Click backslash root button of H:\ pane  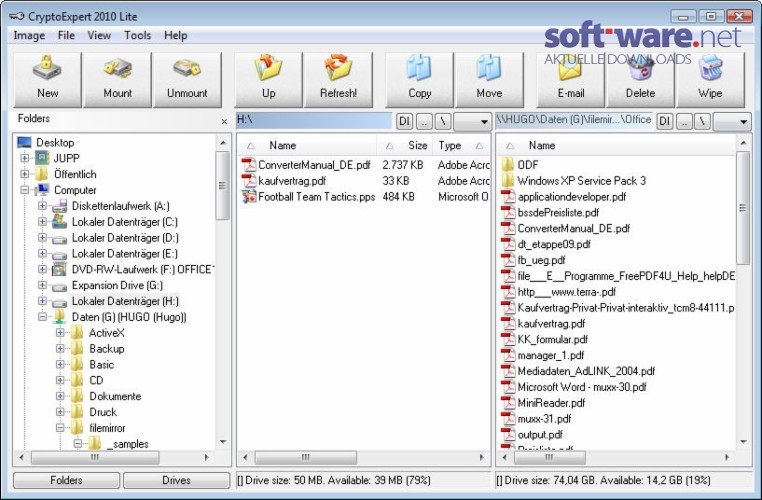(443, 121)
